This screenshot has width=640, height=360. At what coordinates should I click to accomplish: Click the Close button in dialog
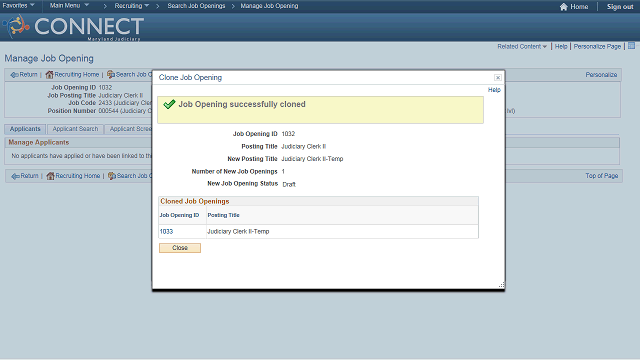click(180, 248)
